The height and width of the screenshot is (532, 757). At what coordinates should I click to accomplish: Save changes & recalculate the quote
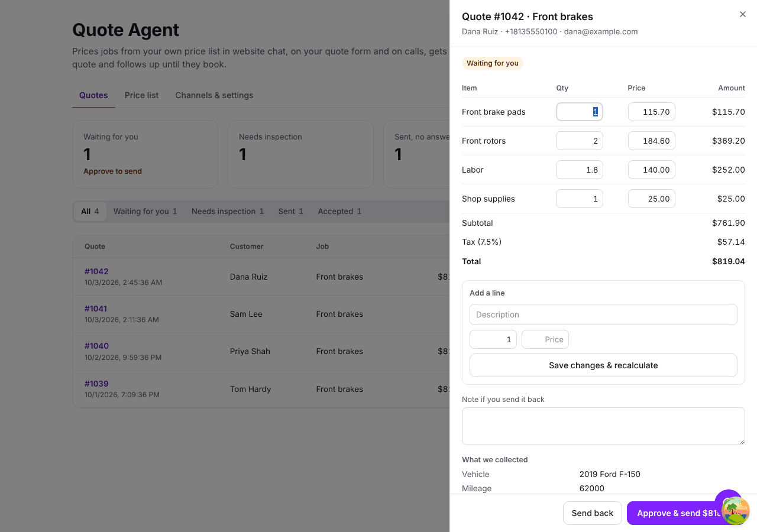(603, 365)
